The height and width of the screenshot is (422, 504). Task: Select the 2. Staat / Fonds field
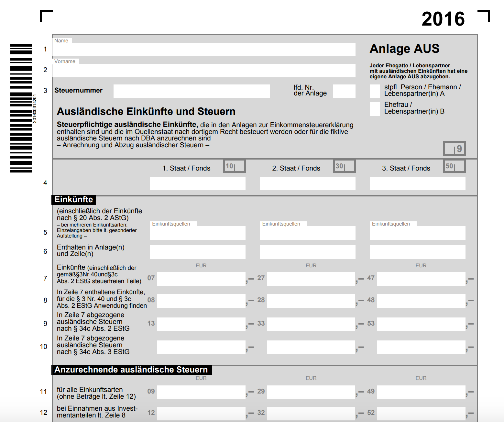click(x=308, y=183)
